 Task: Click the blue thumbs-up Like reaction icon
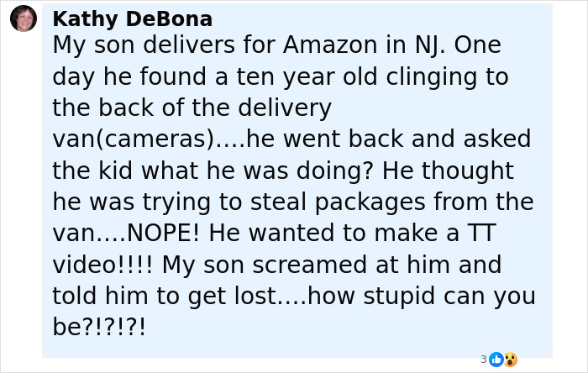[496, 360]
